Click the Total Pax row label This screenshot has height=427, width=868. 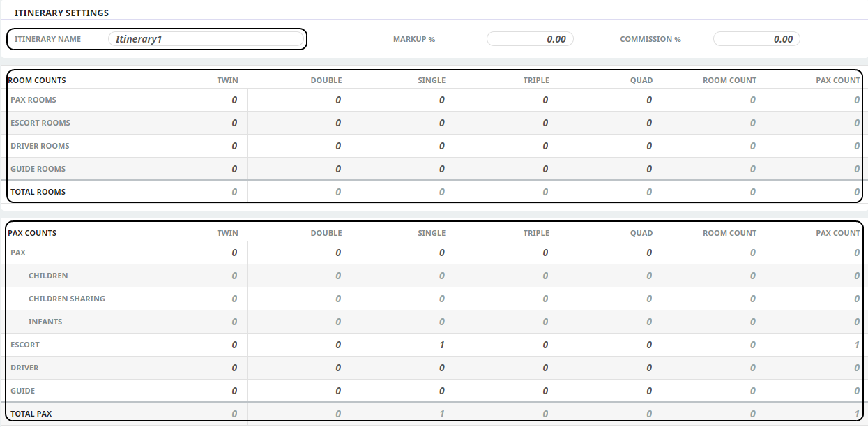[31, 414]
